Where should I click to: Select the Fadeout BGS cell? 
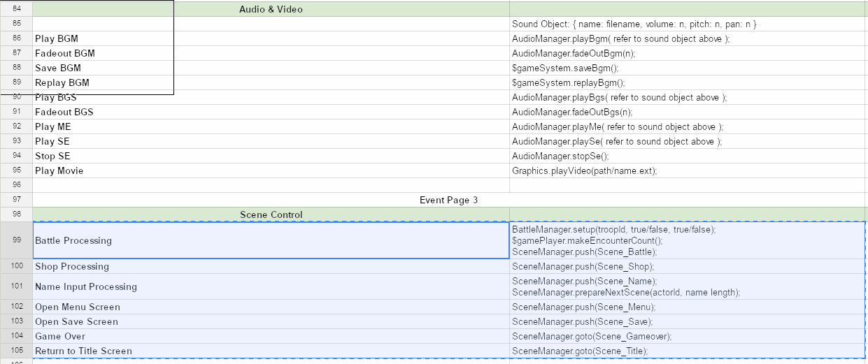click(271, 112)
